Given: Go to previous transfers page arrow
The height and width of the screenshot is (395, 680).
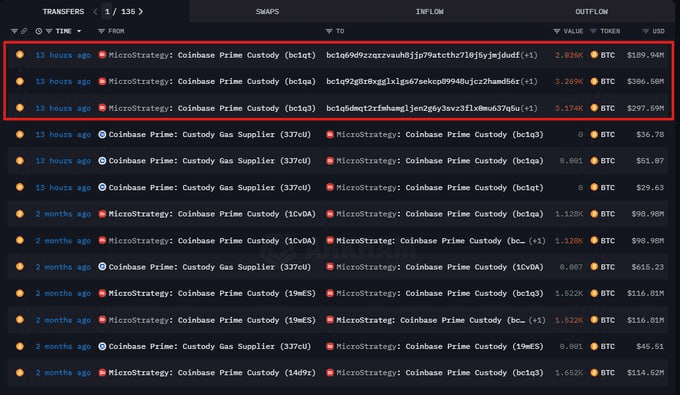Looking at the screenshot, I should (95, 12).
